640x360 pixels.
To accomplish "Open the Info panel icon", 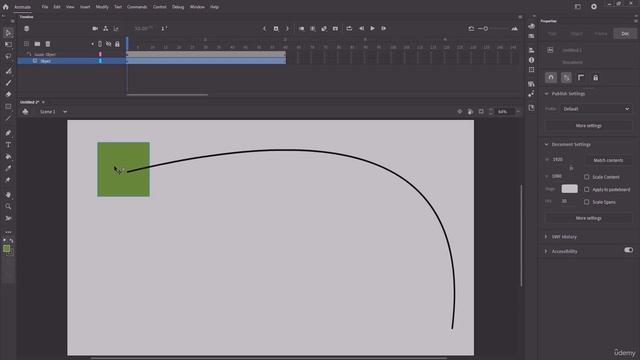I will [x=531, y=60].
